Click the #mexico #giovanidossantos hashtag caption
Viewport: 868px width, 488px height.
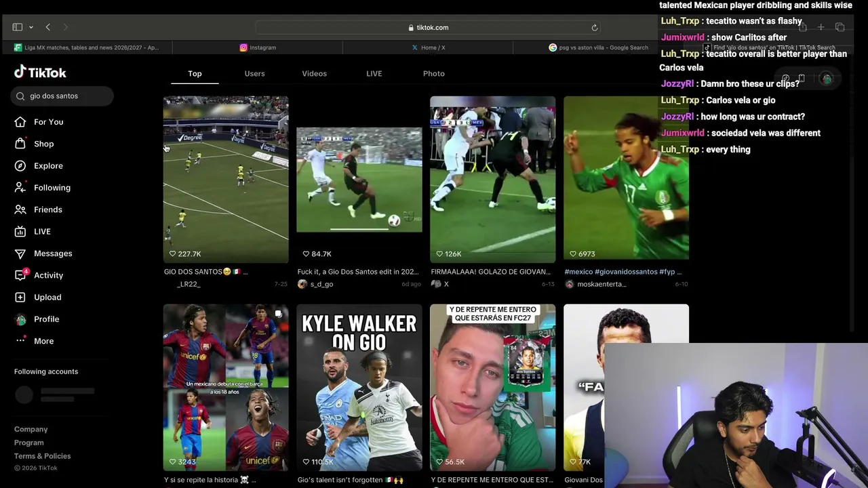point(623,272)
